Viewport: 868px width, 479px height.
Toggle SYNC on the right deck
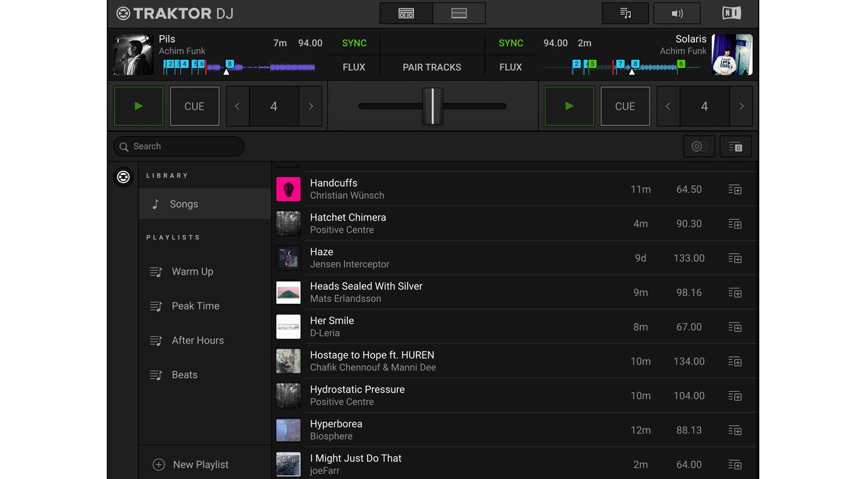(x=511, y=43)
